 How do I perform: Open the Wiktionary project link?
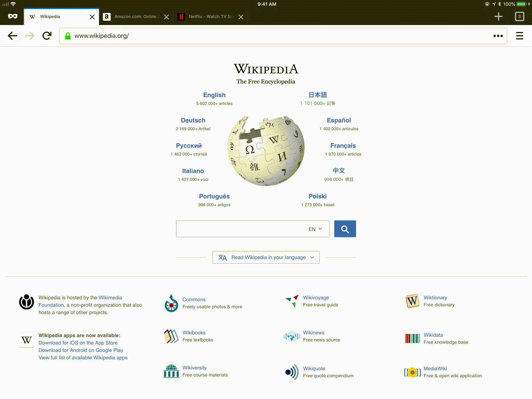point(435,298)
